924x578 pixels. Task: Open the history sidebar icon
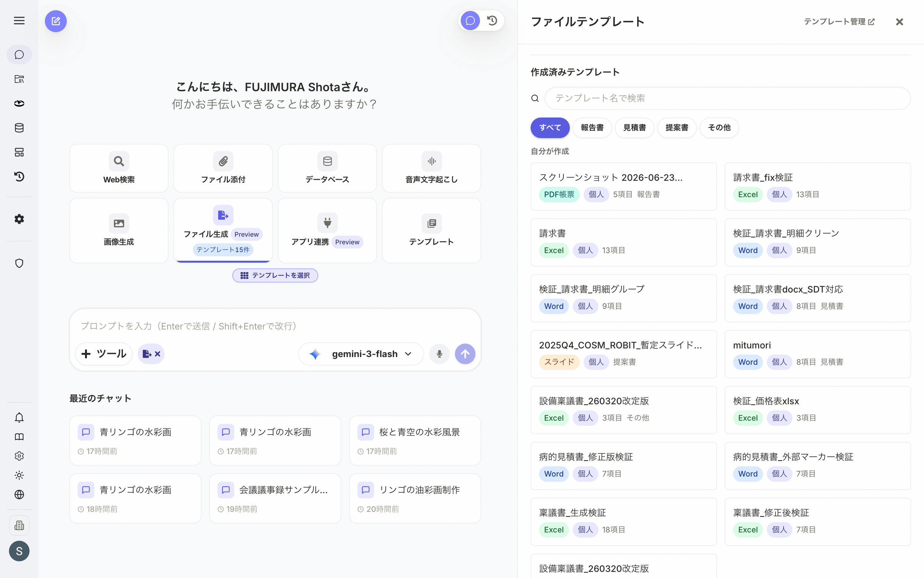(x=19, y=177)
